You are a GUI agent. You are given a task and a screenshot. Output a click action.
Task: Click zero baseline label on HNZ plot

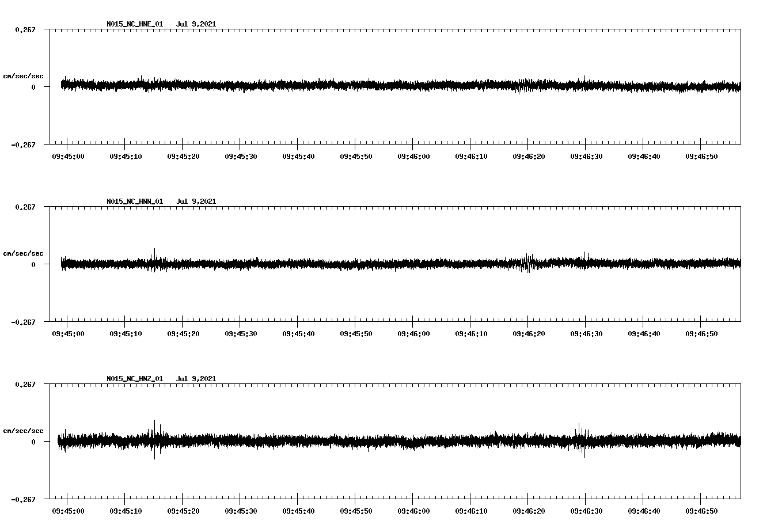[33, 442]
